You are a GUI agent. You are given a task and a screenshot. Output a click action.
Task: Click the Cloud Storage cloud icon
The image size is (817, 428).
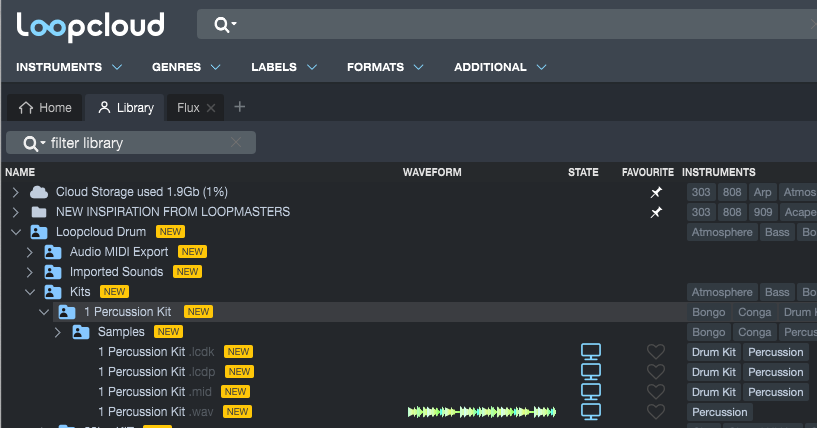[x=39, y=192]
